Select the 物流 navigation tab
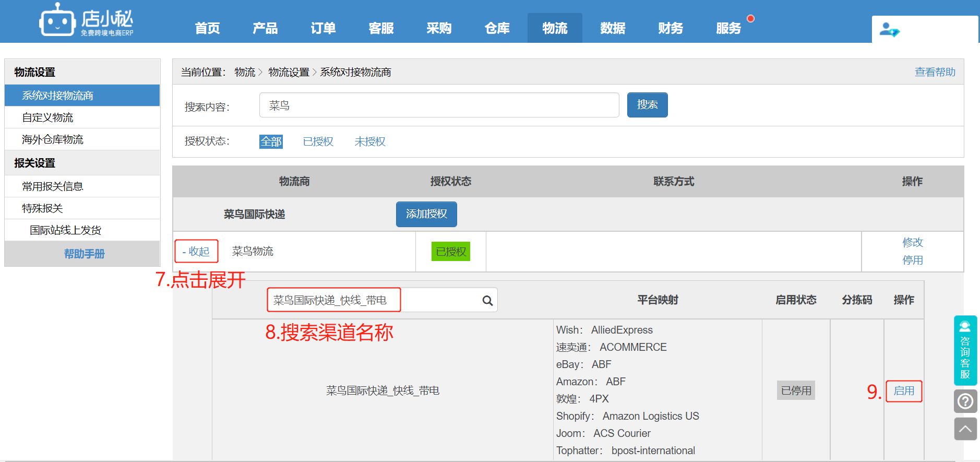 [x=555, y=28]
